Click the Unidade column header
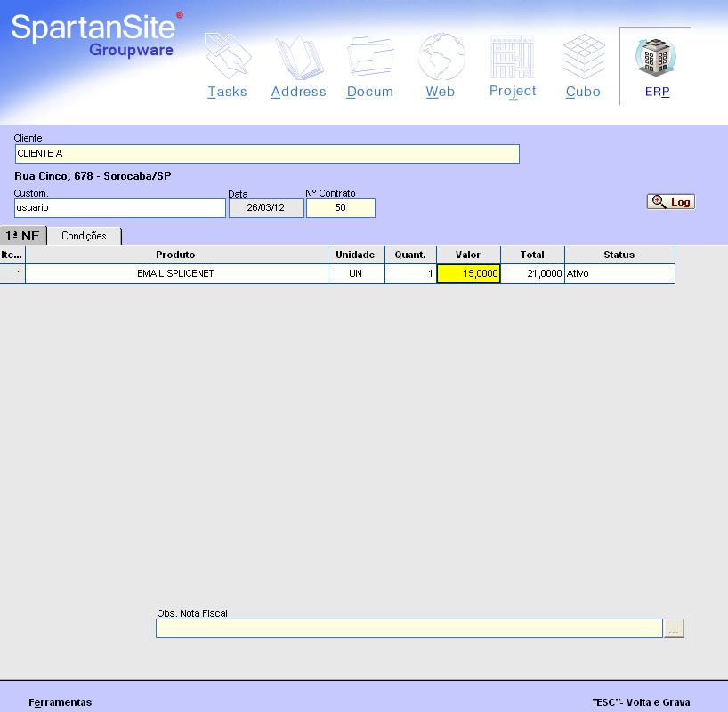The image size is (728, 712). (x=356, y=255)
